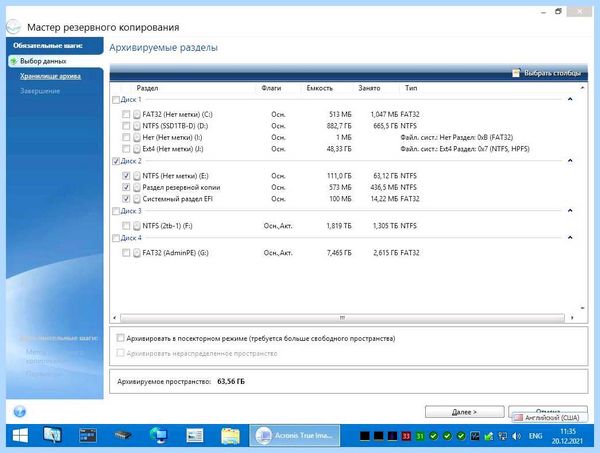Click the horizontal scroll right arrow

point(572,318)
